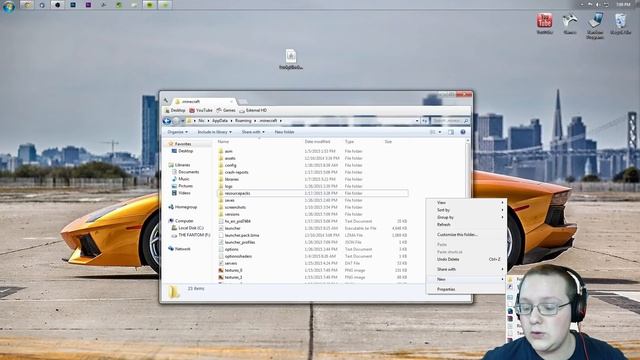Select the asm folder icon
The image size is (640, 360).
point(221,151)
